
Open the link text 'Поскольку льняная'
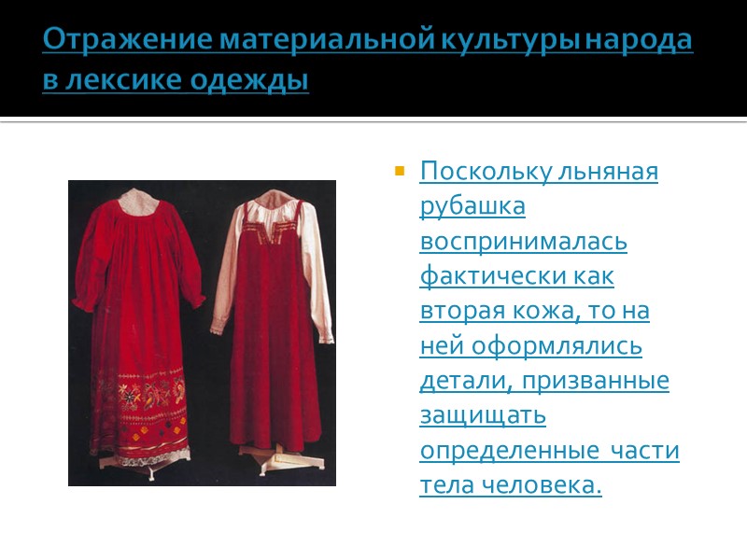[x=539, y=171]
